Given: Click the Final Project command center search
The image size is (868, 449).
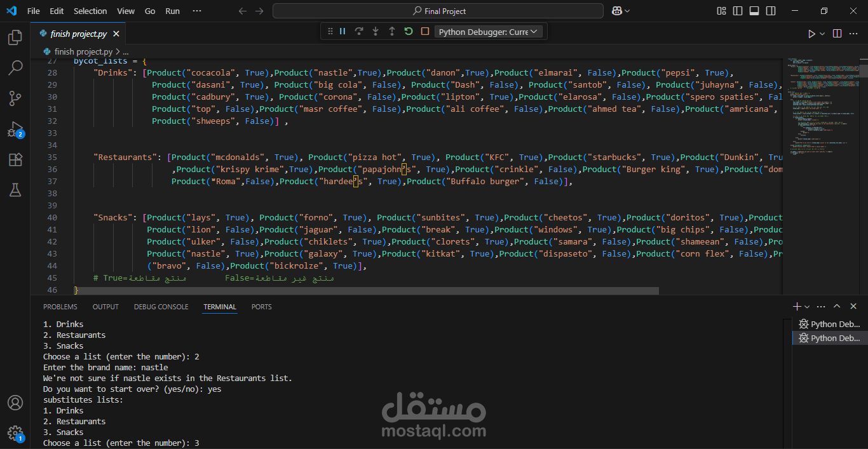Looking at the screenshot, I should [x=438, y=11].
